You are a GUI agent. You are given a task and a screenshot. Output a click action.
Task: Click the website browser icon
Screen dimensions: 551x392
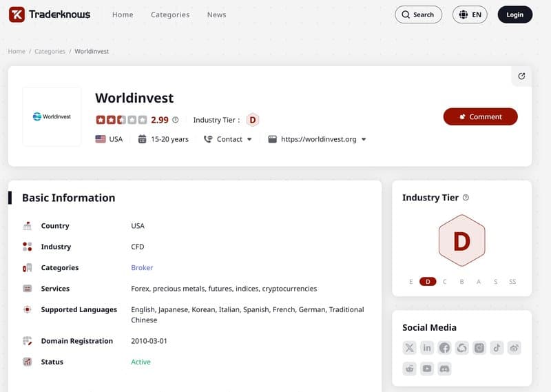point(272,139)
